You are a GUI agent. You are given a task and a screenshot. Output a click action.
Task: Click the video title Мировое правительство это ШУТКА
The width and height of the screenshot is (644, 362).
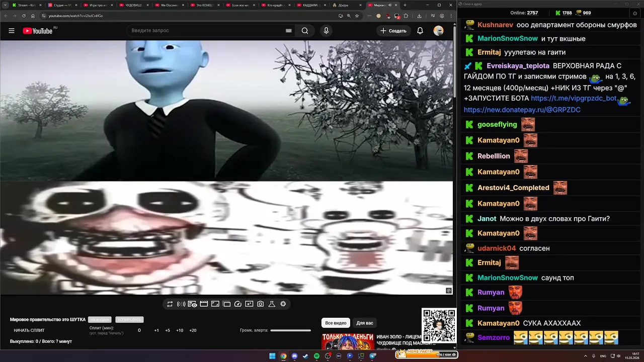point(48,320)
